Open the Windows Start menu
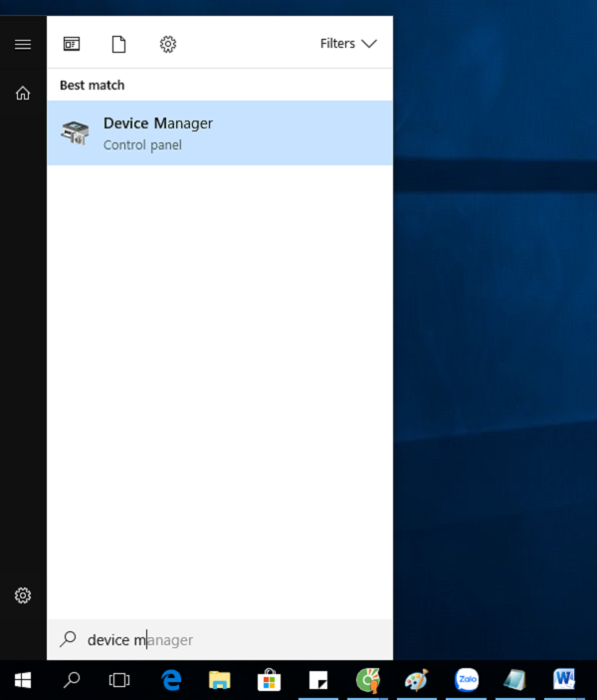The height and width of the screenshot is (700, 597). pyautogui.click(x=23, y=680)
